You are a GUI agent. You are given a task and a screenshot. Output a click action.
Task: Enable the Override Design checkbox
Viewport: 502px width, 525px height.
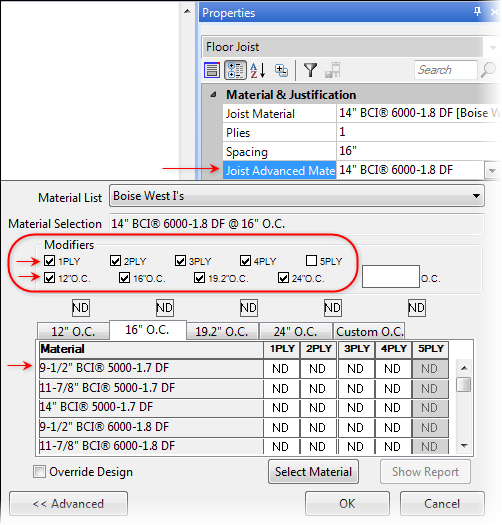point(39,472)
